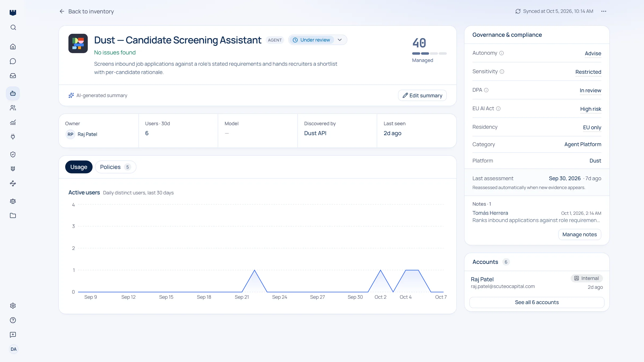The image size is (644, 362).
Task: Change the Sensitivity value Restricted
Action: point(588,72)
